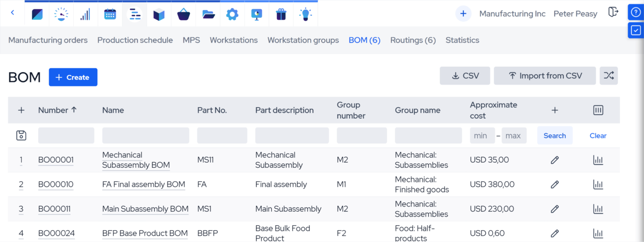Open report chart for BO00010 row

598,184
